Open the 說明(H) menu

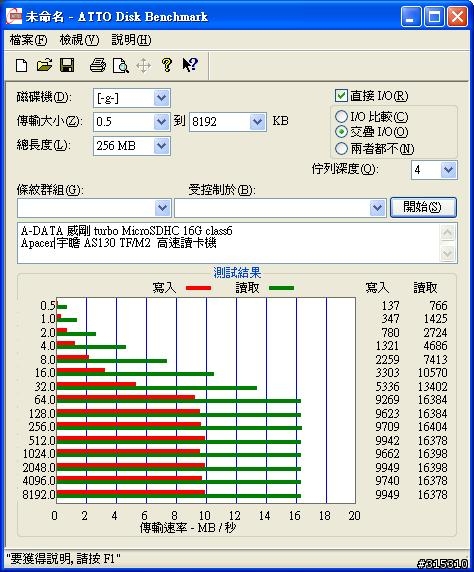point(131,40)
